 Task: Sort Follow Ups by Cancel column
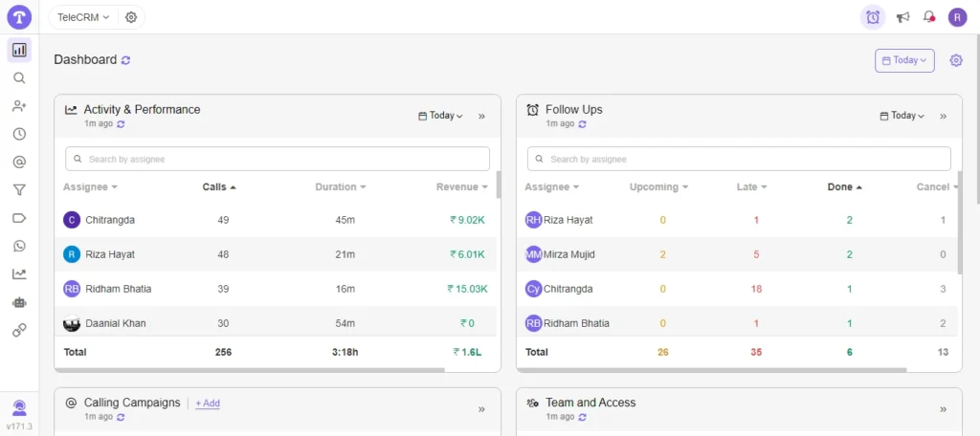click(x=936, y=186)
